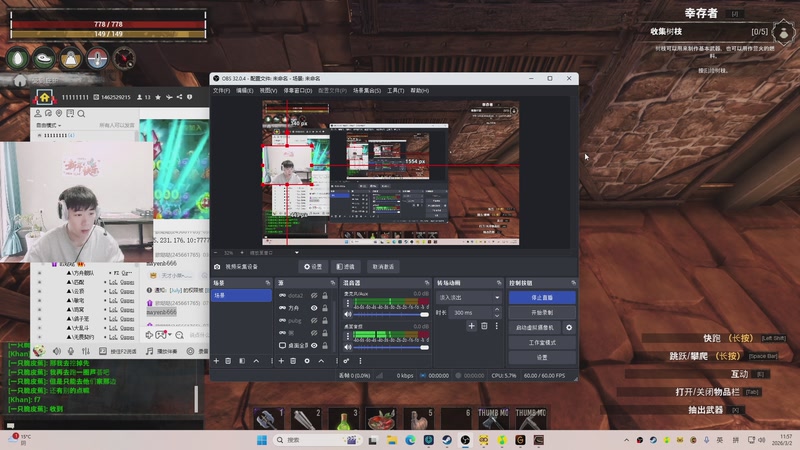This screenshot has height=450, width=800.
Task: Click the microphone icon in chat window bottom bar
Action: pos(71,352)
